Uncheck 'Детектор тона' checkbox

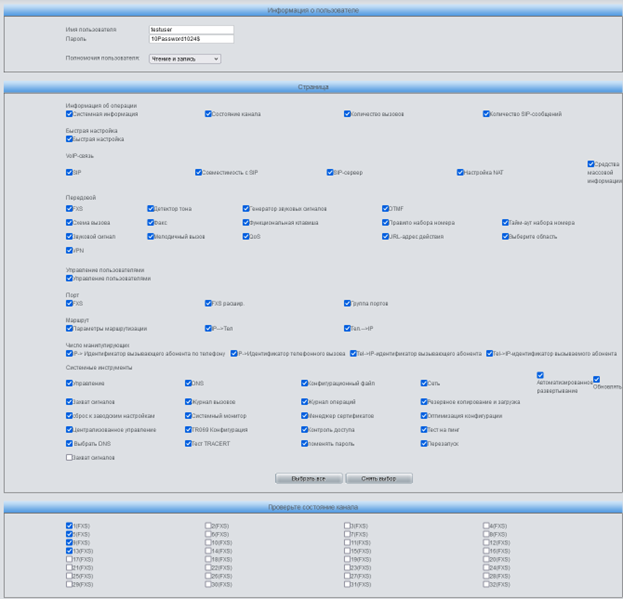tap(151, 209)
